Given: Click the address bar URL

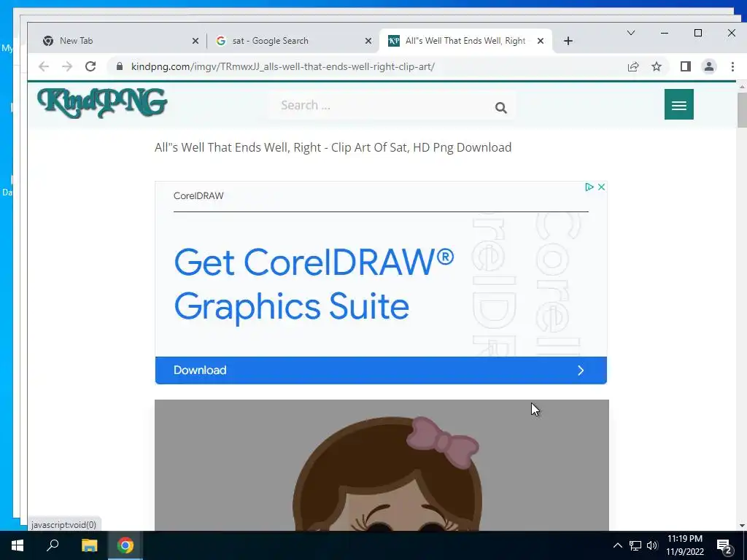Looking at the screenshot, I should 282,66.
